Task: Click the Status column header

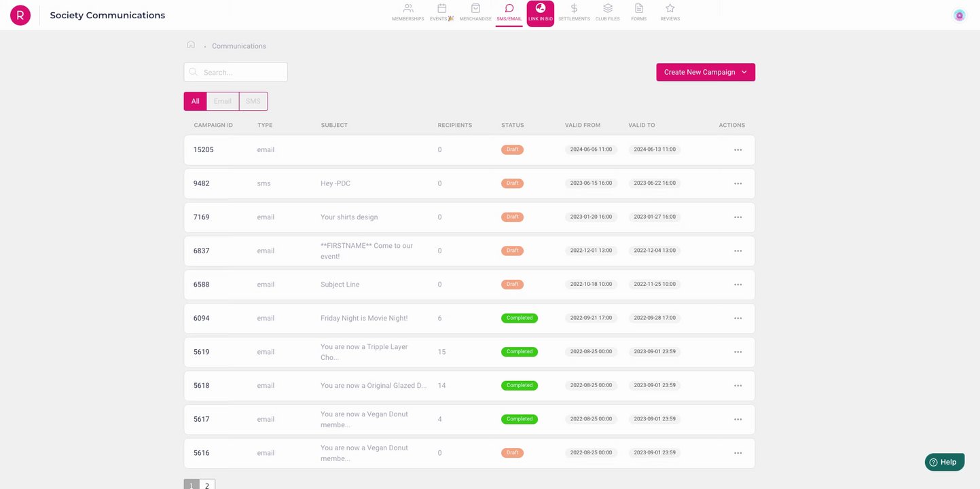Action: (x=513, y=125)
